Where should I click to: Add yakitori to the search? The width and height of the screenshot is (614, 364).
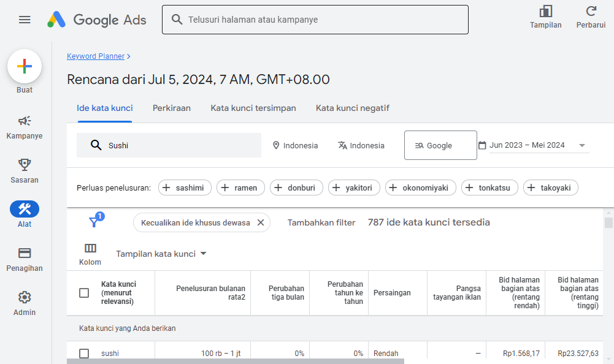click(354, 188)
